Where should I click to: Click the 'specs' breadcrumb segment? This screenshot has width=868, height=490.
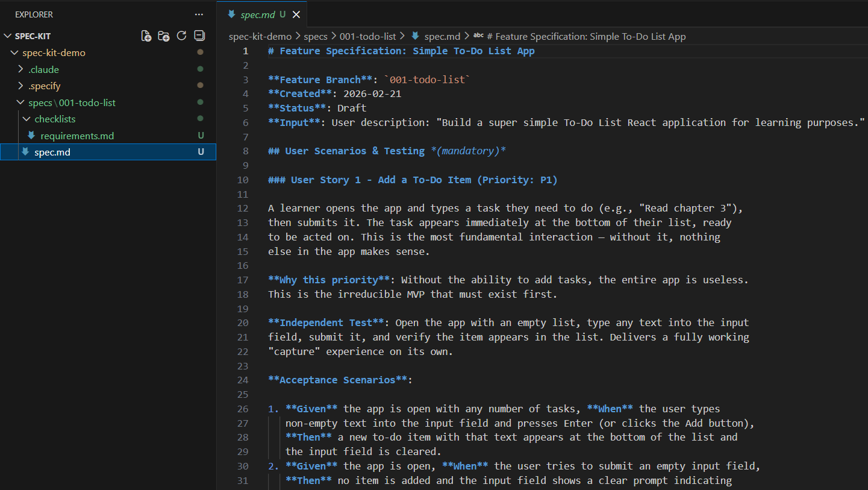click(316, 37)
